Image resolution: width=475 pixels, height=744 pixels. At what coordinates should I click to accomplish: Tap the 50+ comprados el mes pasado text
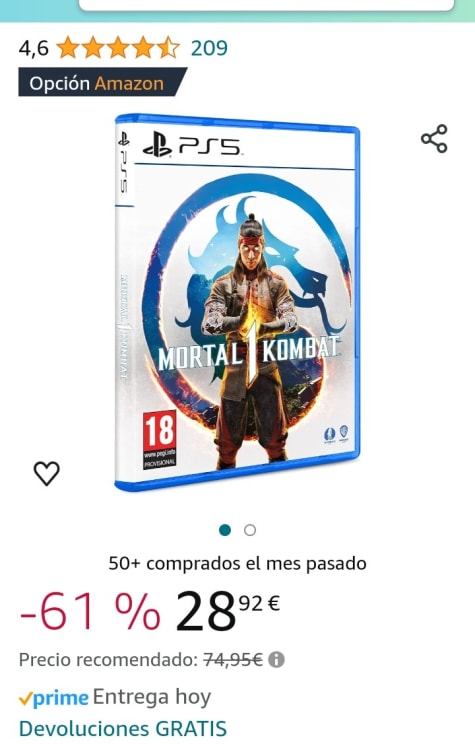click(237, 564)
